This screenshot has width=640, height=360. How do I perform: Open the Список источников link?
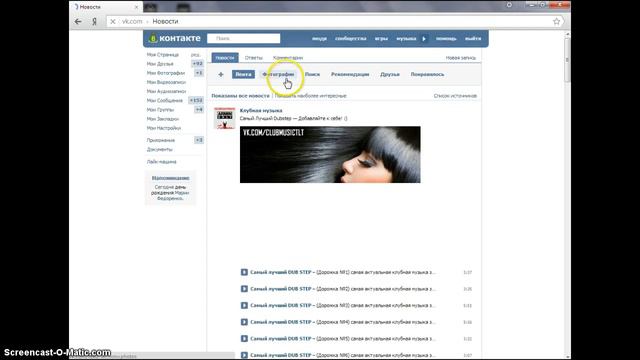(x=455, y=96)
